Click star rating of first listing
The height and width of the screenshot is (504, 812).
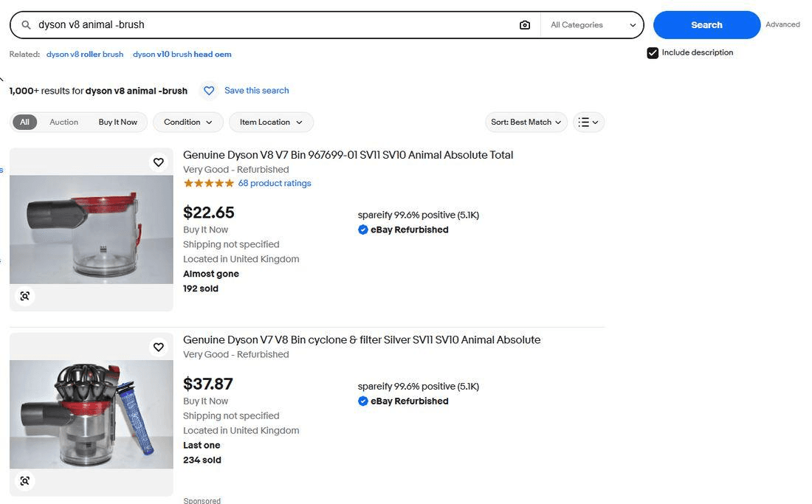[209, 183]
